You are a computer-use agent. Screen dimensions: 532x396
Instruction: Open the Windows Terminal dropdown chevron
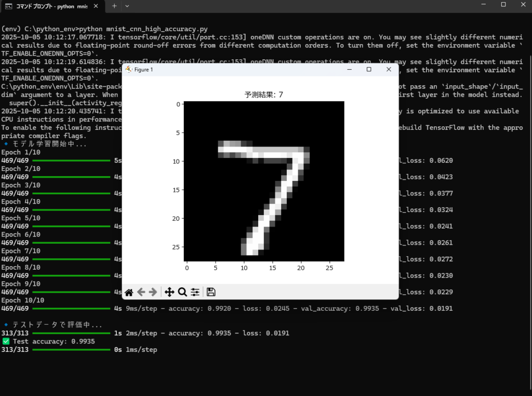pyautogui.click(x=127, y=6)
